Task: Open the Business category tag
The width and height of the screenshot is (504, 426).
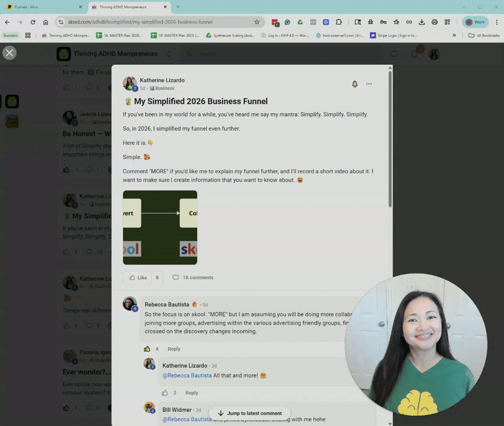Action: (x=162, y=89)
